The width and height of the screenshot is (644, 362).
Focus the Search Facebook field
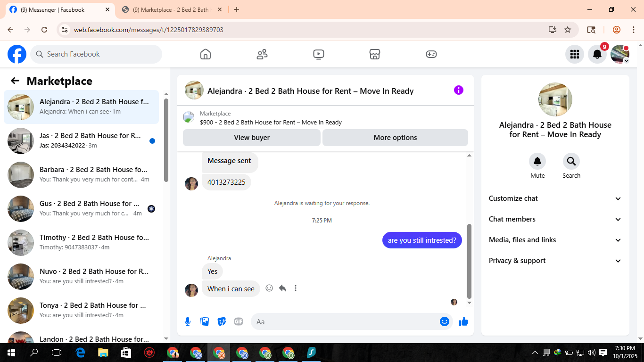[96, 54]
